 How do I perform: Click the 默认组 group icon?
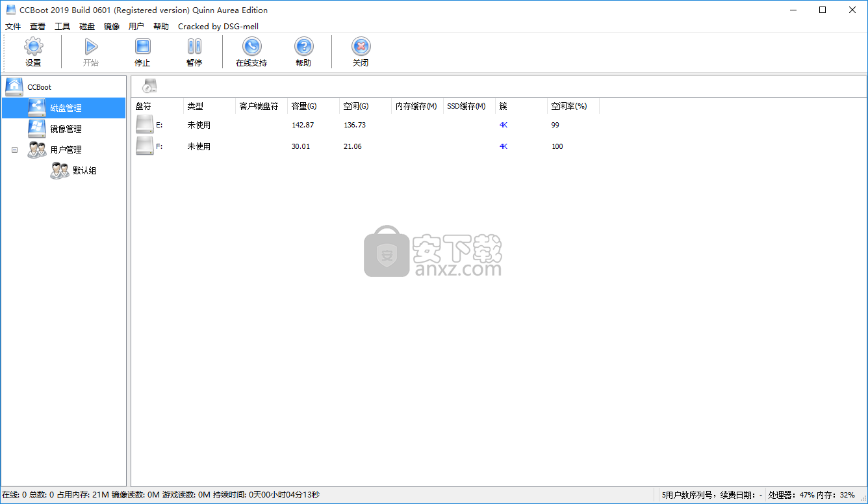tap(60, 170)
